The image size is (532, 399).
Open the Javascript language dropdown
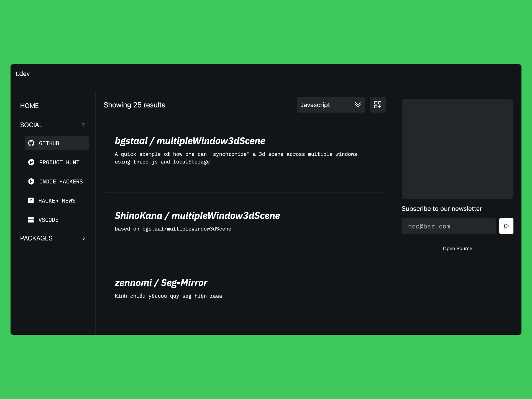[331, 105]
